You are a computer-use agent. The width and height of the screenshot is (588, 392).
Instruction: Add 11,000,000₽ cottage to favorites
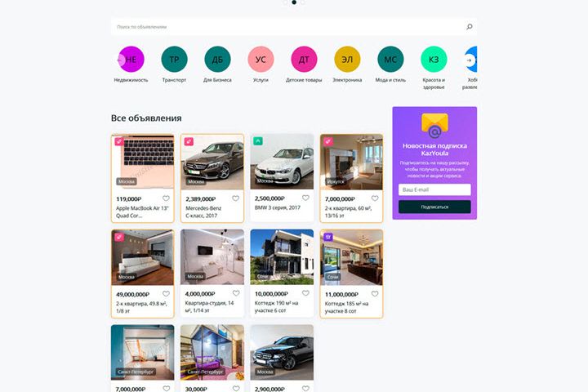point(375,294)
